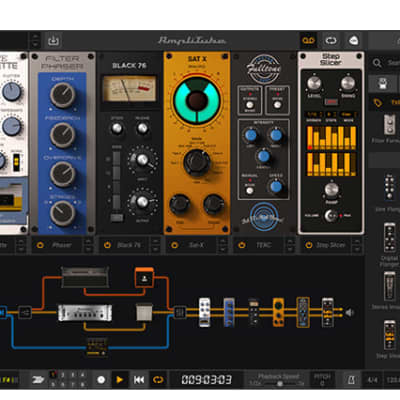400x400 pixels.
Task: Select the blue Filter Phaser in chain
Action: pos(229,312)
